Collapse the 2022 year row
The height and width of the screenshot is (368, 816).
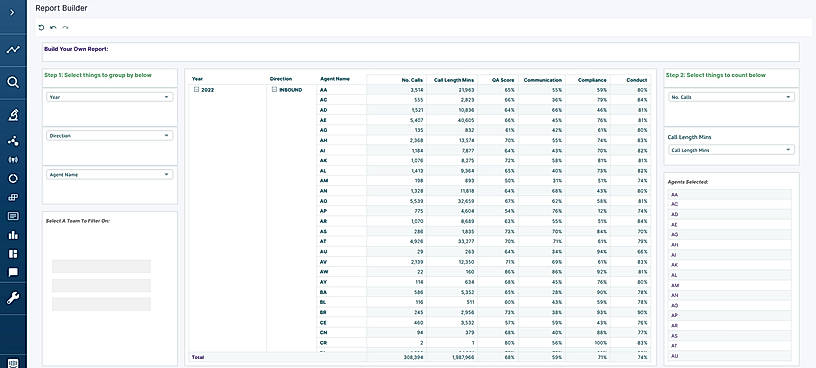[x=196, y=90]
